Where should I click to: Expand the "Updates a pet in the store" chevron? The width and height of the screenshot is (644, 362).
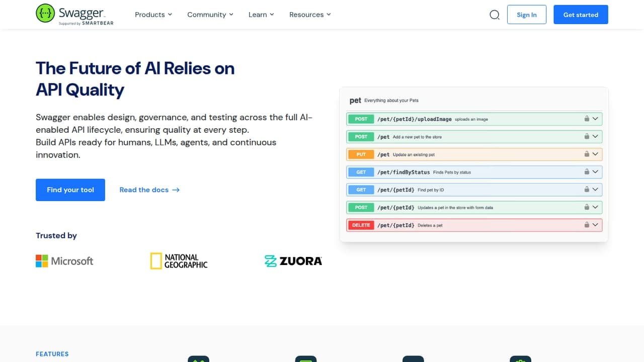pyautogui.click(x=595, y=207)
